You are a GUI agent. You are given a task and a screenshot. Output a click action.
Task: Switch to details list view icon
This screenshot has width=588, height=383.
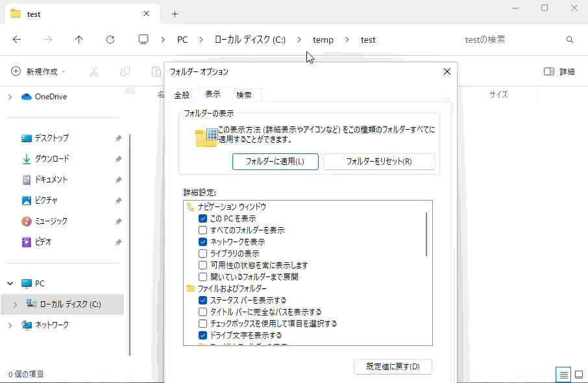click(x=563, y=375)
